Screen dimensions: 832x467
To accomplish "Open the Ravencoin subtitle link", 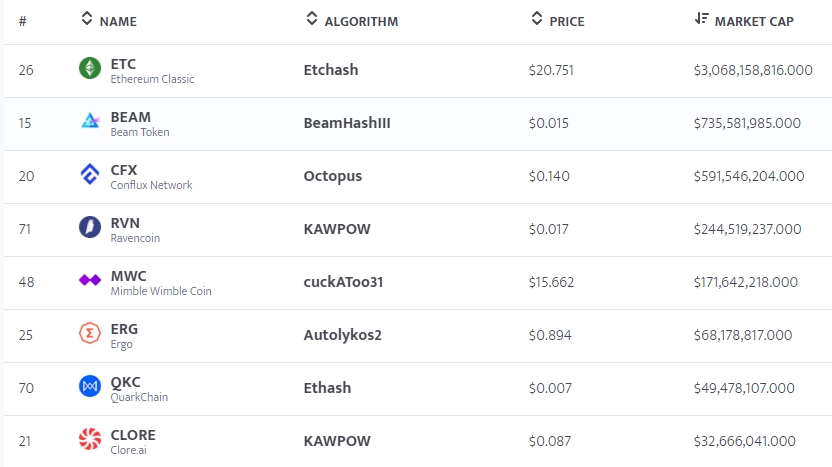I will pos(135,238).
